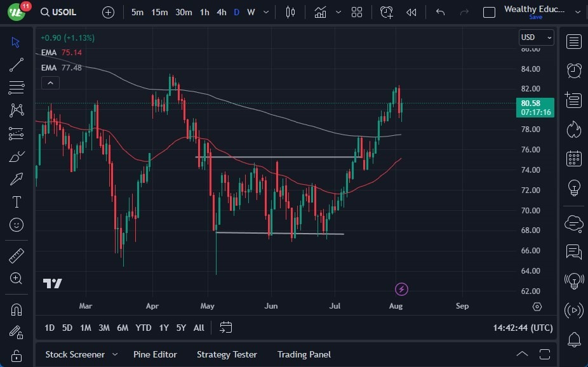
Task: Open the timeframe interval dropdown chevron
Action: coord(265,11)
